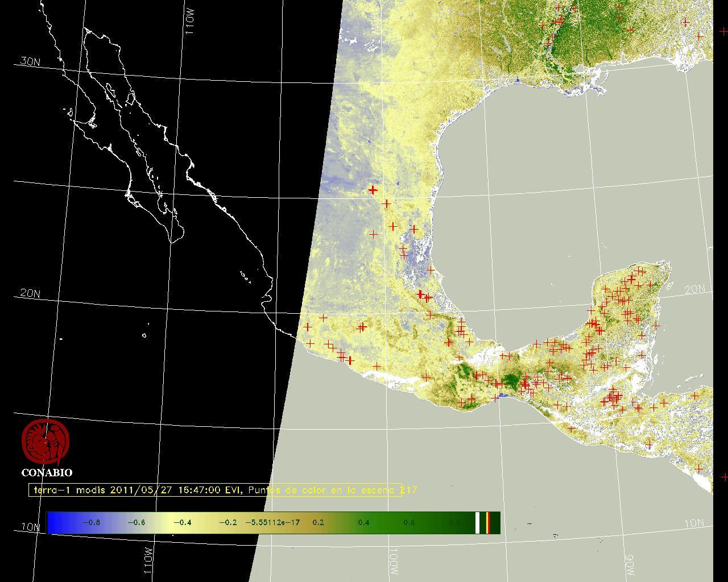Click the CONABIO spiral logo
Viewport: 728px width, 582px height.
coord(45,442)
